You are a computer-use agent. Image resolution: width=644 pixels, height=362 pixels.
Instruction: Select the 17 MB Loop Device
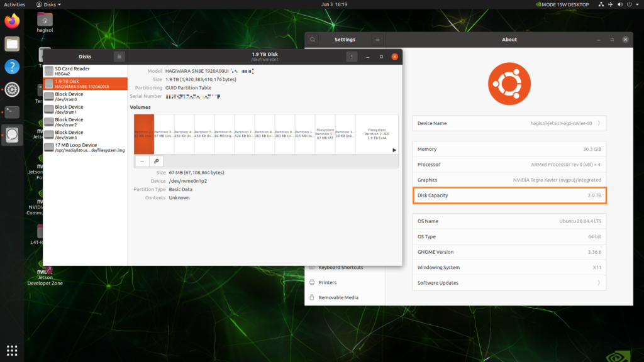click(86, 147)
